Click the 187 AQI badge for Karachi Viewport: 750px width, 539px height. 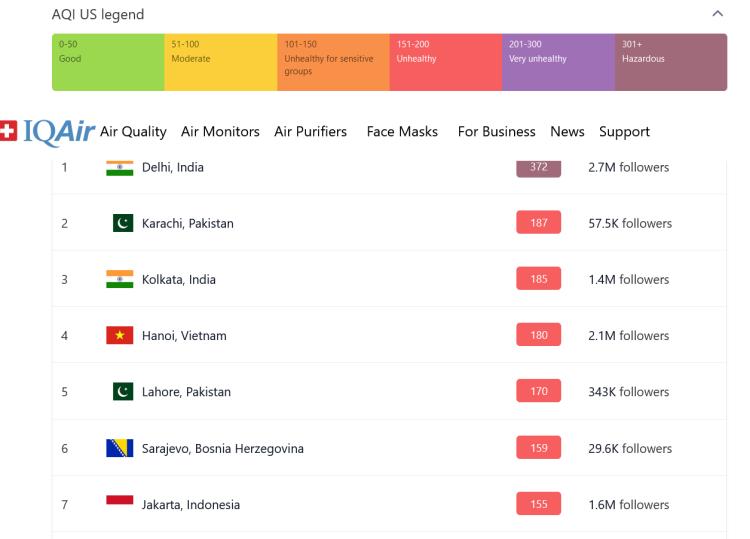(539, 222)
